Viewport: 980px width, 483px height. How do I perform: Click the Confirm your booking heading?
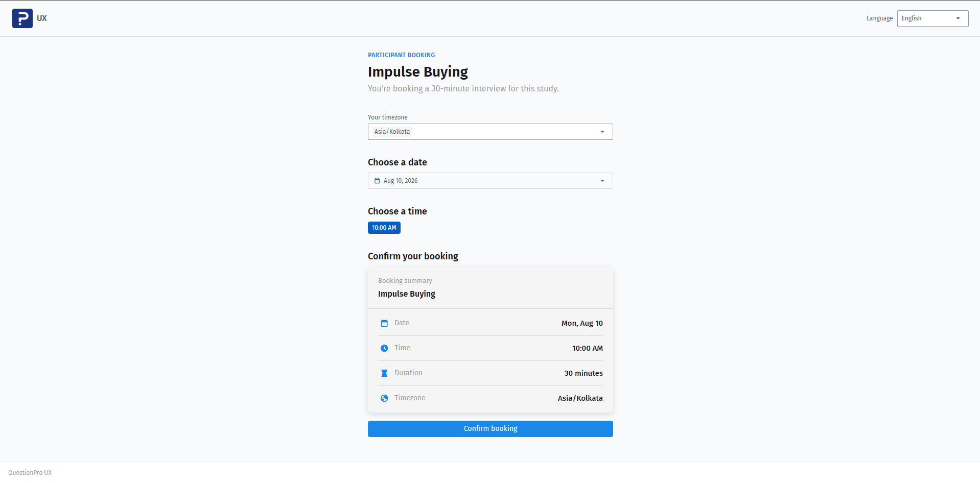(x=413, y=256)
